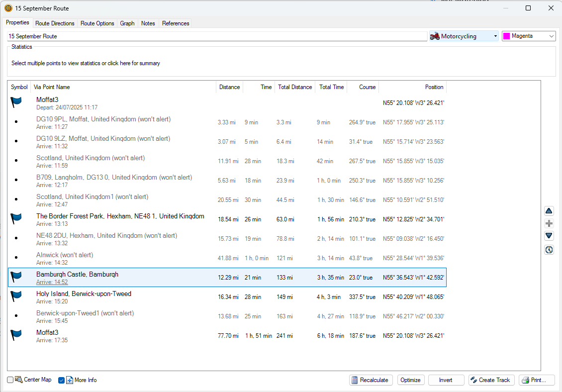The height and width of the screenshot is (392, 562).
Task: Click the statistics summary link text
Action: (x=86, y=63)
